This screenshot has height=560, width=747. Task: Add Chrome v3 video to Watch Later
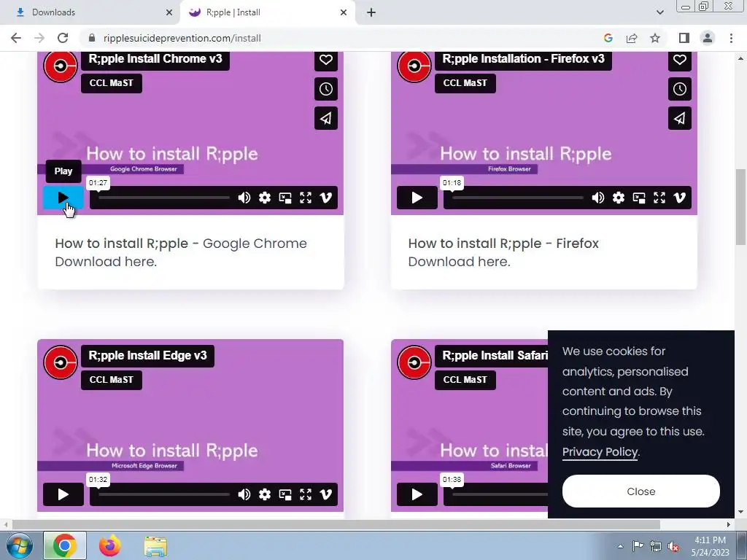326,89
